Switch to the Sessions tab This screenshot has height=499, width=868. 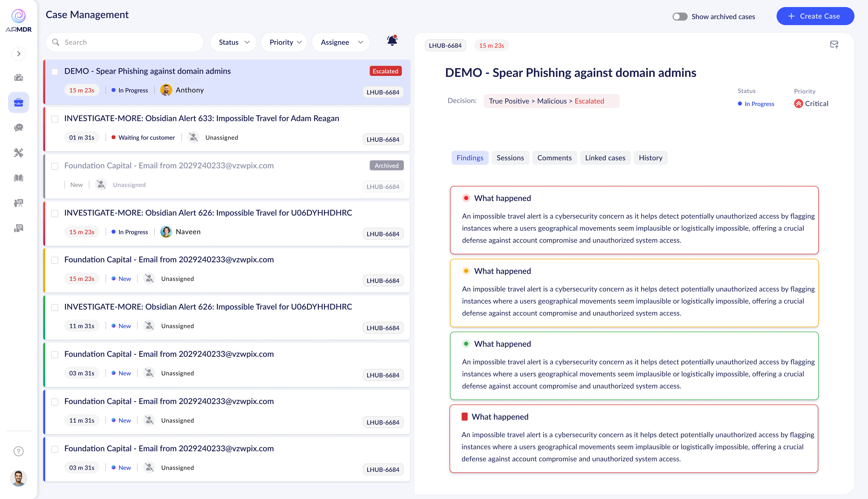click(x=510, y=158)
